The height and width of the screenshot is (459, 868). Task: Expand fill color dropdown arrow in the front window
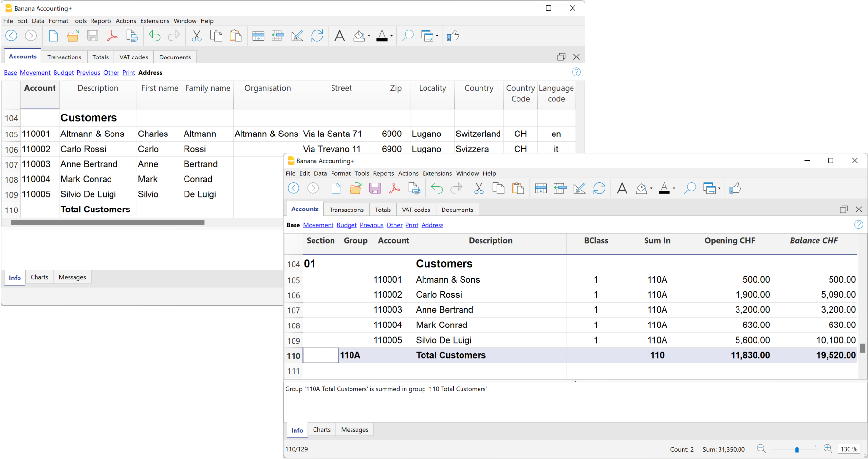click(651, 189)
